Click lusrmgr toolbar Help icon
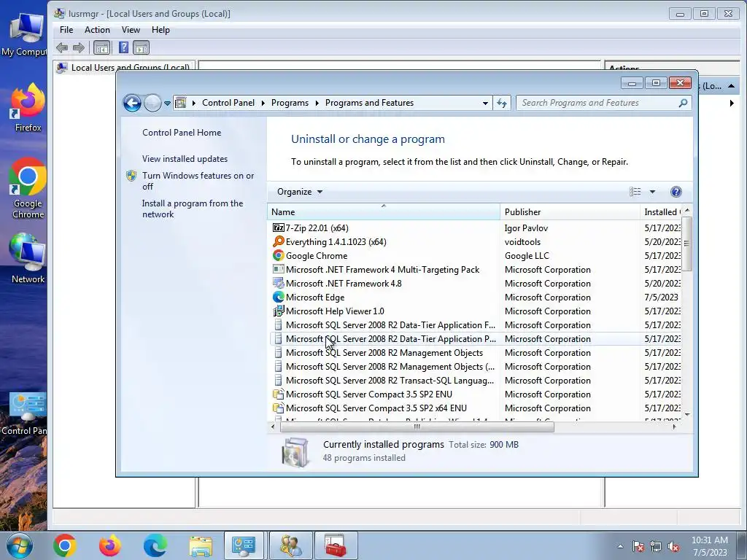 (x=123, y=47)
